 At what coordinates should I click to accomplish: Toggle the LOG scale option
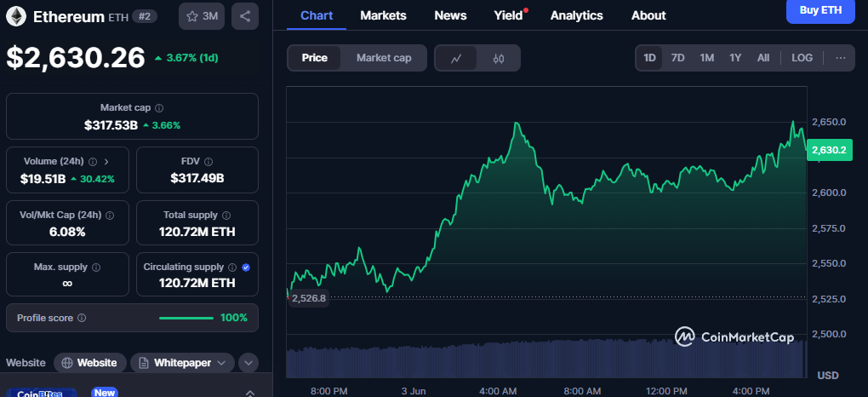(802, 58)
